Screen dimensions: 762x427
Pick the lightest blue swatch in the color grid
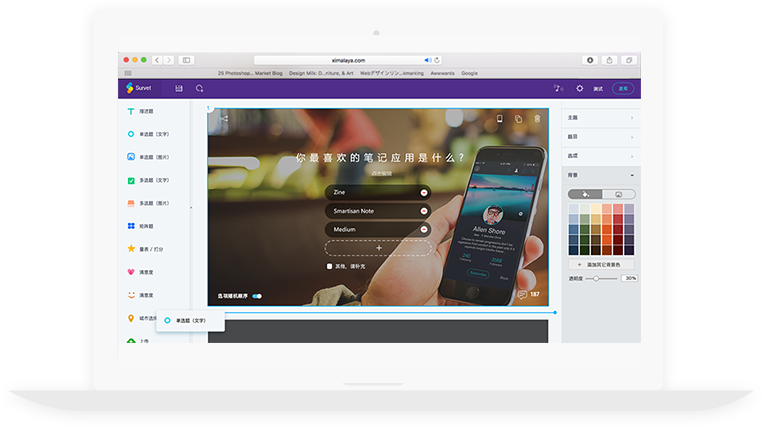573,209
